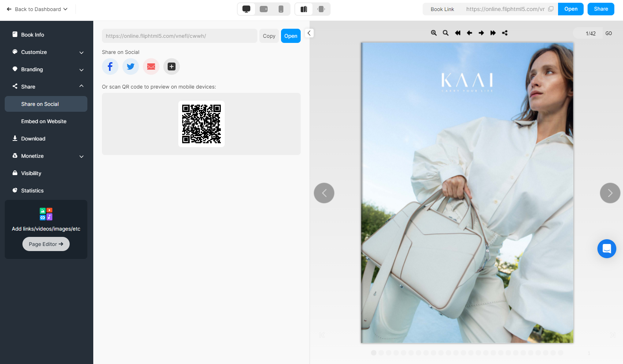Share the book on Twitter
The width and height of the screenshot is (623, 364).
pos(131,67)
